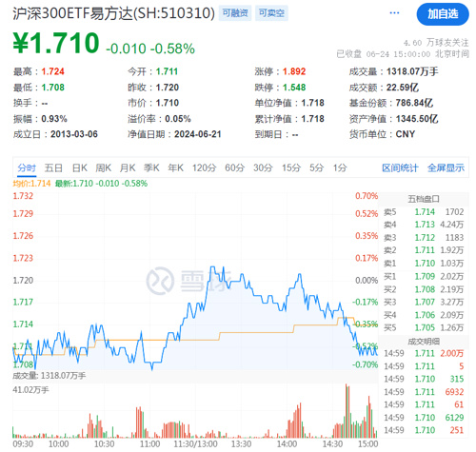Click the 卖1 order row at 1.710

click(424, 264)
